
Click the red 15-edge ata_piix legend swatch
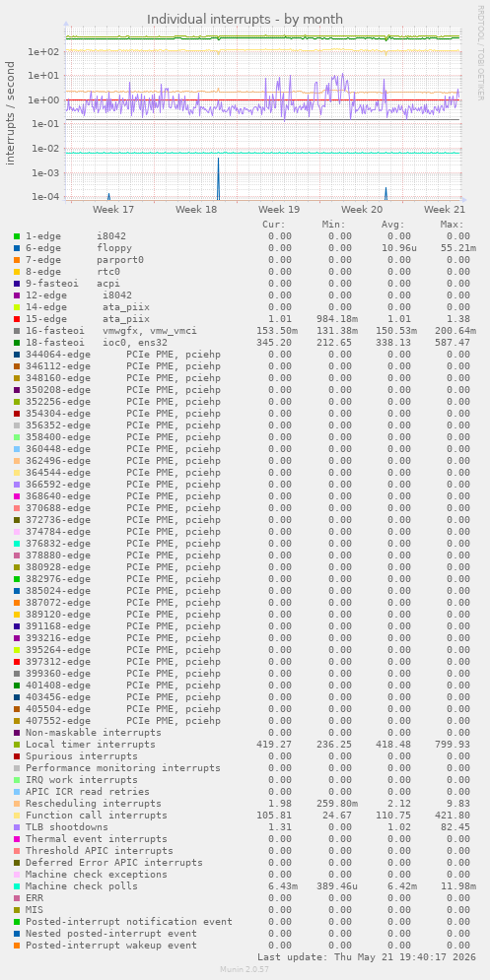pyautogui.click(x=17, y=319)
